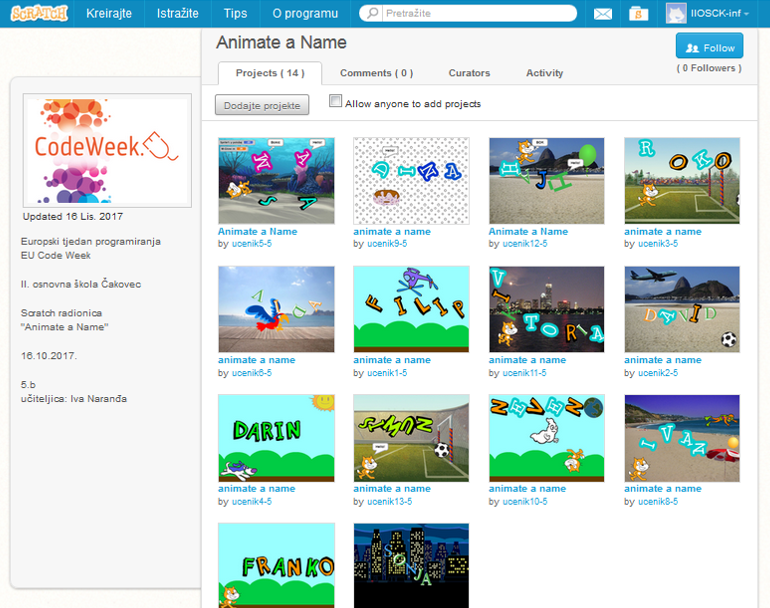Open project thumbnail by ucenik12-5
The width and height of the screenshot is (770, 608).
(x=547, y=181)
